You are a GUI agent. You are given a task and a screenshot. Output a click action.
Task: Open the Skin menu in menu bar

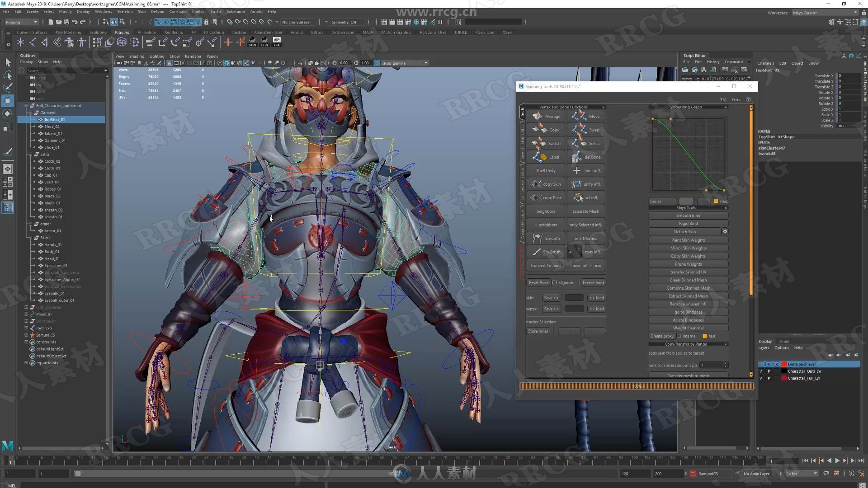tap(142, 11)
